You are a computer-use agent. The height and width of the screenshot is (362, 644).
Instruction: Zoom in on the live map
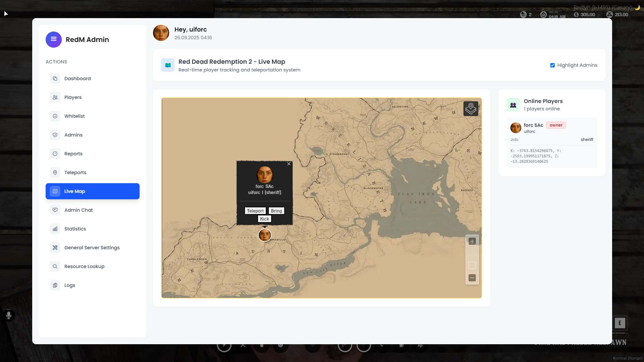[472, 241]
